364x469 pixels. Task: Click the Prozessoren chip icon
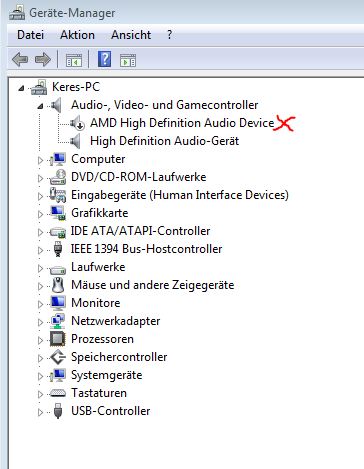tap(58, 339)
